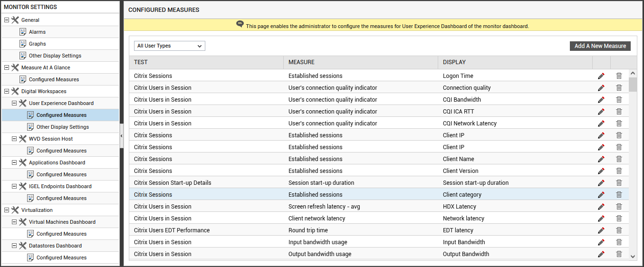Screen dimensions: 644x267
Task: Click the info message bubble icon
Action: (240, 24)
